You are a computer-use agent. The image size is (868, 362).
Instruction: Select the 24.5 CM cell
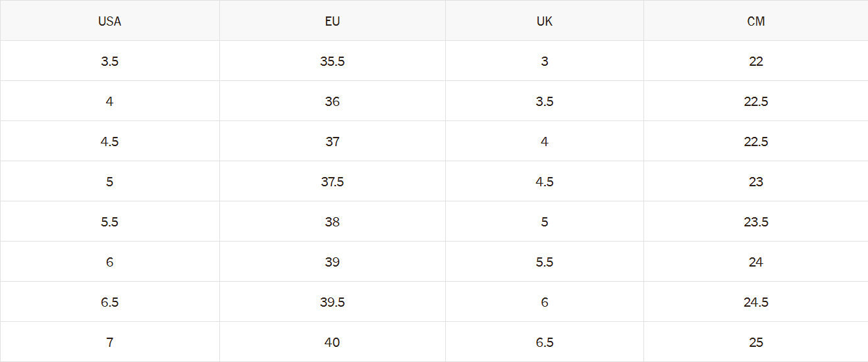pyautogui.click(x=756, y=302)
